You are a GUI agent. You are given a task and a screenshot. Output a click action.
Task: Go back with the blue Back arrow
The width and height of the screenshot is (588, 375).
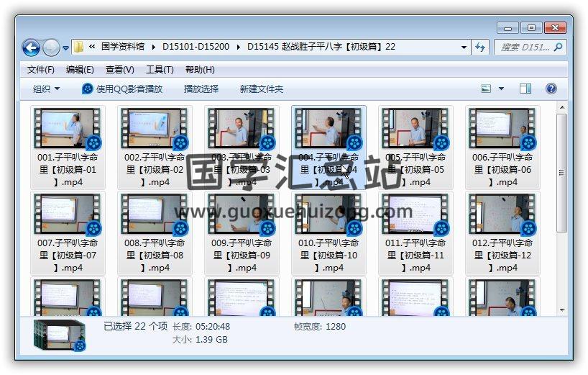coord(31,48)
